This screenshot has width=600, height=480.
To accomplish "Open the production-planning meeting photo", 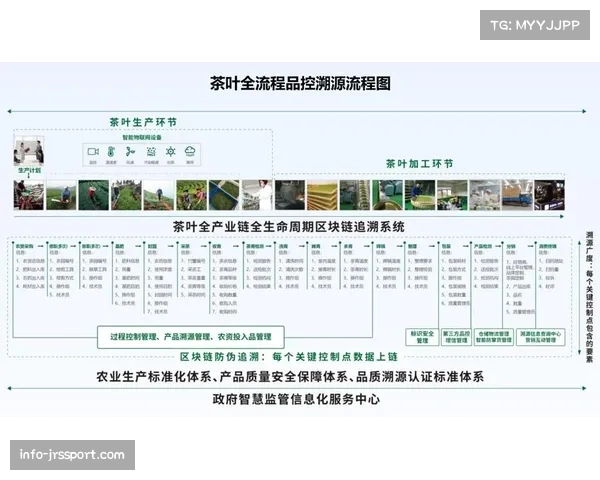I will click(29, 152).
